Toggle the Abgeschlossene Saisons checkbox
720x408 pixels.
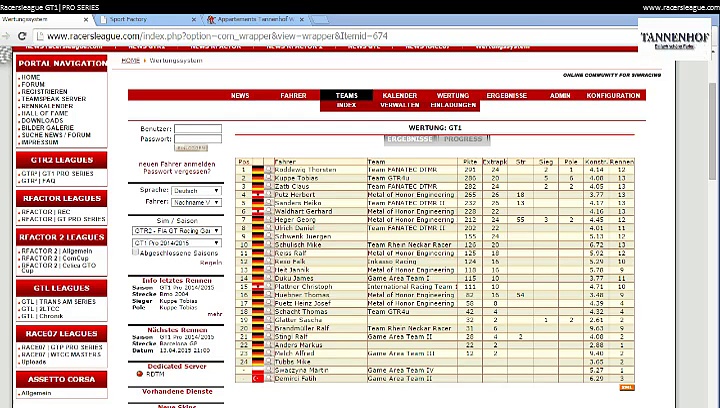coord(137,253)
